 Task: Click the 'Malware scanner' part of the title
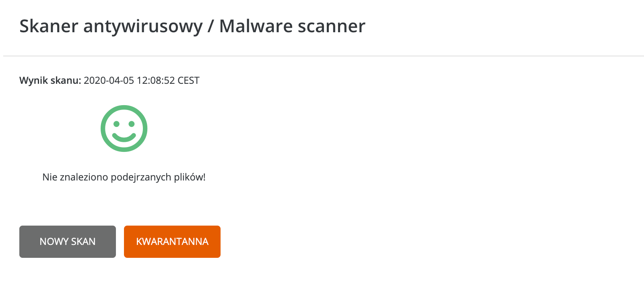click(x=292, y=26)
